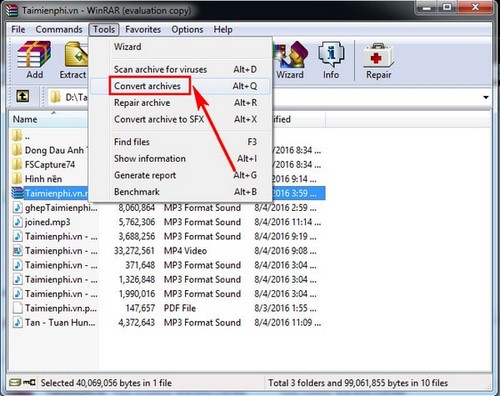
Task: Click the Hình nền folder icon
Action: point(17,179)
